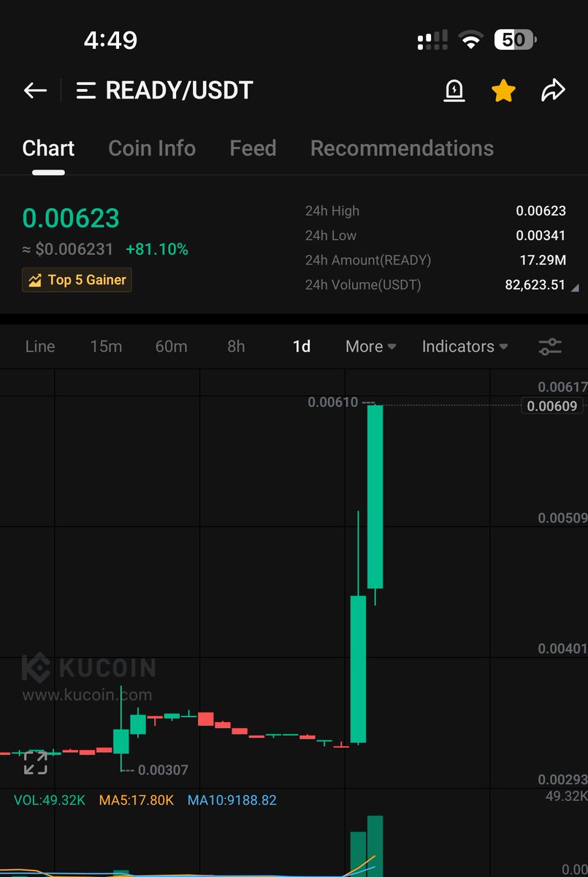Select the Chart tab
588x877 pixels.
point(48,148)
